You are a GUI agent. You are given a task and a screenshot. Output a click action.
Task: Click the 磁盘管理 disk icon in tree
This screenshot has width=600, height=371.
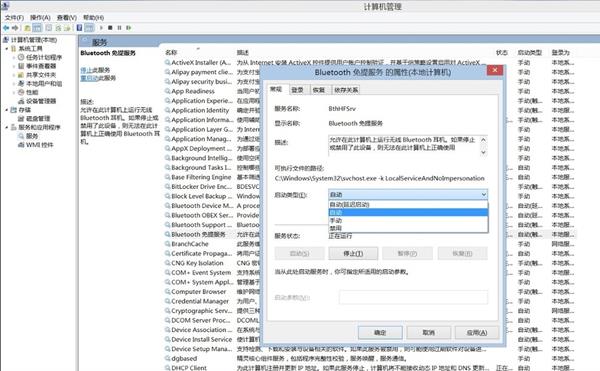tap(21, 119)
